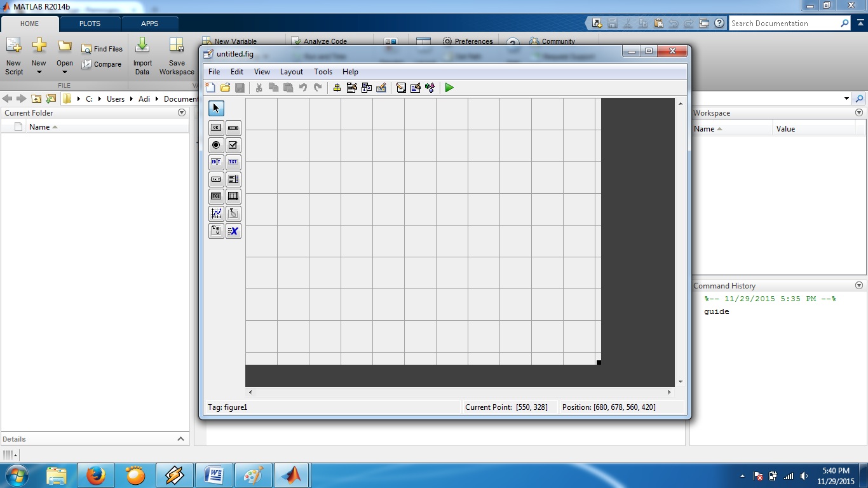The image size is (868, 488).
Task: Open the Align Objects tool
Action: pos(337,88)
